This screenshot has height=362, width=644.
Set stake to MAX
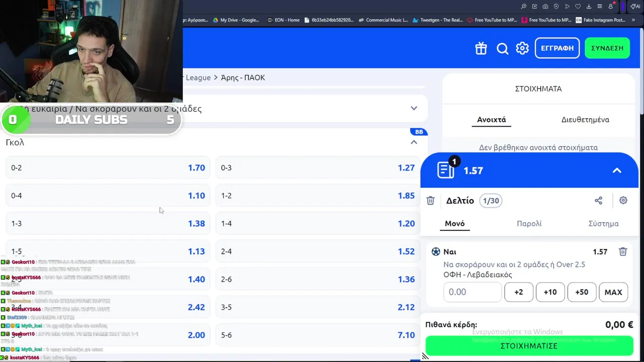pyautogui.click(x=613, y=292)
